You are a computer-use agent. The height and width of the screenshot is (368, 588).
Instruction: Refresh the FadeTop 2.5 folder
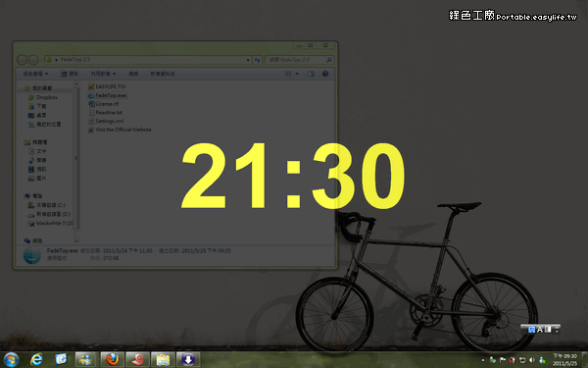(x=257, y=60)
